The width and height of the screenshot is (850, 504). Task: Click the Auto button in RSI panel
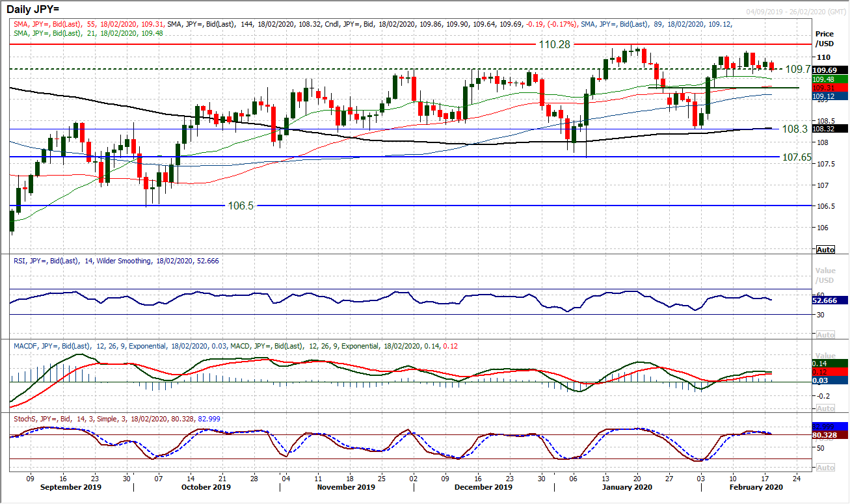click(825, 334)
